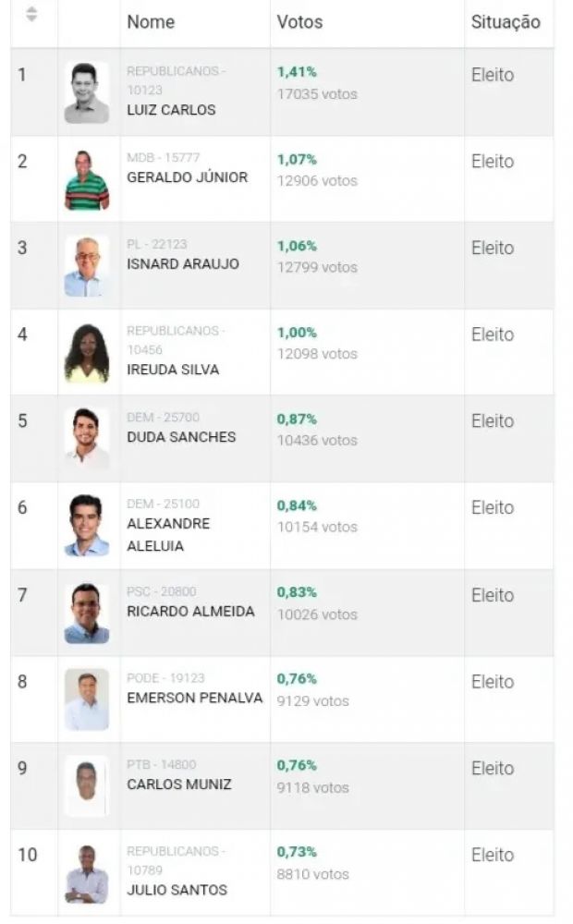
Task: Click the Situação column header
Action: pos(506,21)
